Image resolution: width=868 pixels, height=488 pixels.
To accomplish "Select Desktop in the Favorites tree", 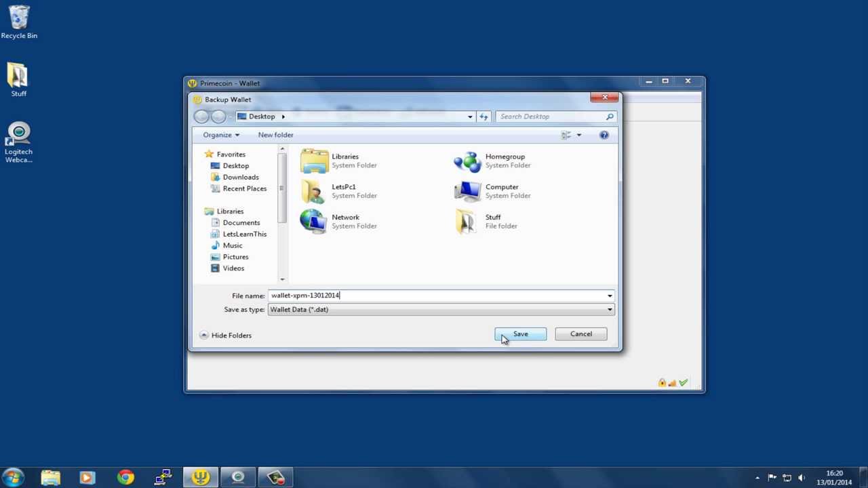I will point(230,166).
